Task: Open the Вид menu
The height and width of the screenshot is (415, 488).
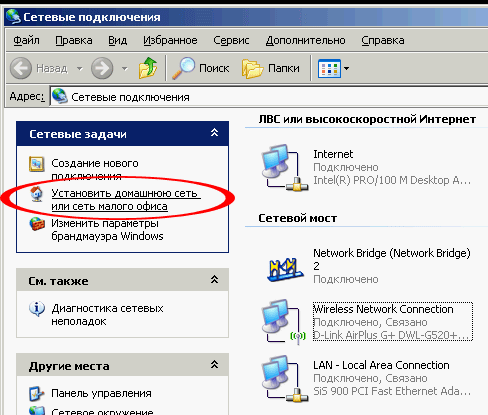Action: pyautogui.click(x=117, y=40)
